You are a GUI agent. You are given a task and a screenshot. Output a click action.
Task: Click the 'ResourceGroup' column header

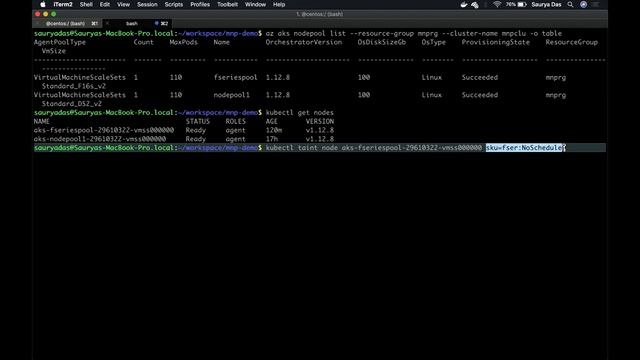(x=571, y=42)
